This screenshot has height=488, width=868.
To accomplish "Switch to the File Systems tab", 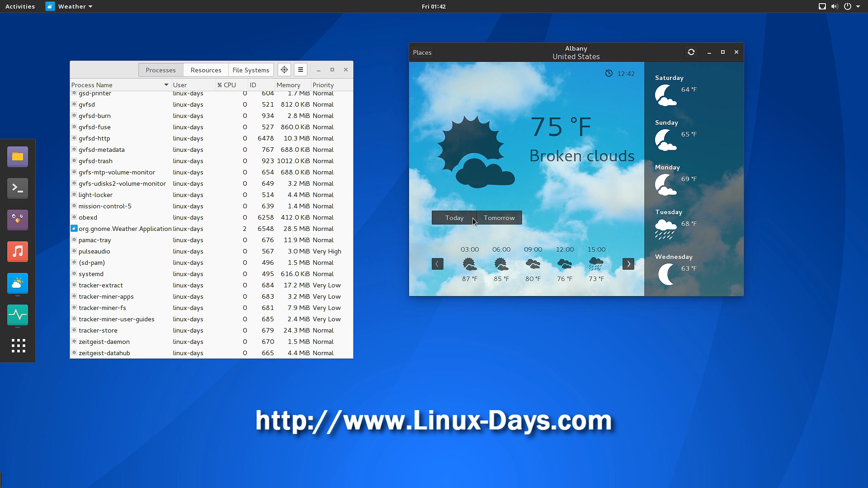I will pyautogui.click(x=251, y=70).
